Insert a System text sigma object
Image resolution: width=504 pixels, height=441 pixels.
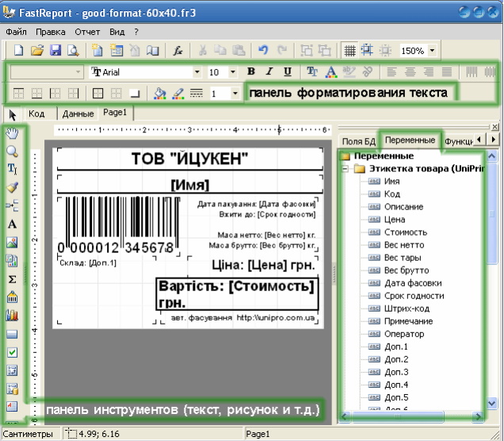[13, 279]
